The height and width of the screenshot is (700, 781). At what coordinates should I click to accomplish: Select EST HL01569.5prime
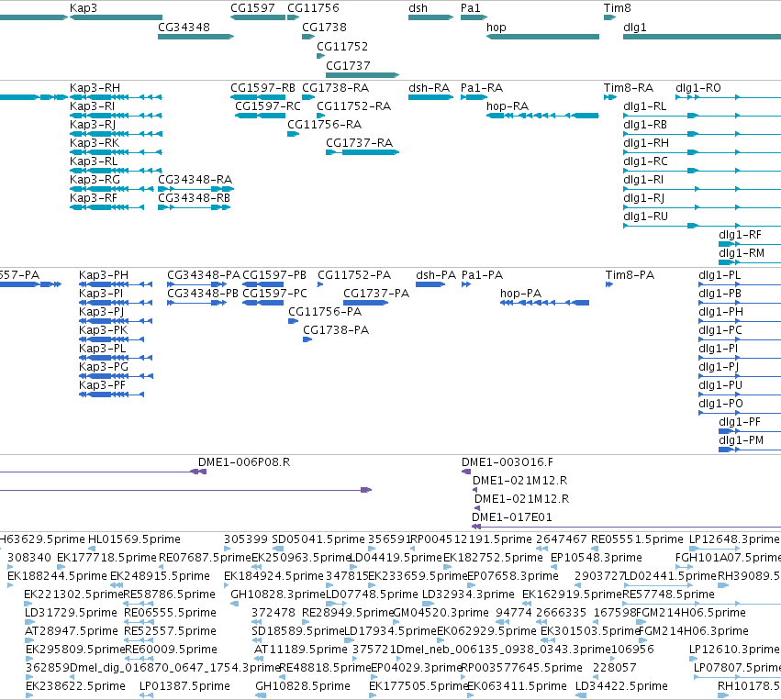point(134,539)
